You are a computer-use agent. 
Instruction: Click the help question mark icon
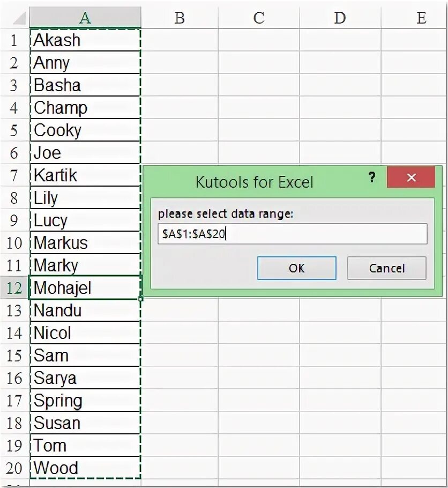[x=372, y=178]
